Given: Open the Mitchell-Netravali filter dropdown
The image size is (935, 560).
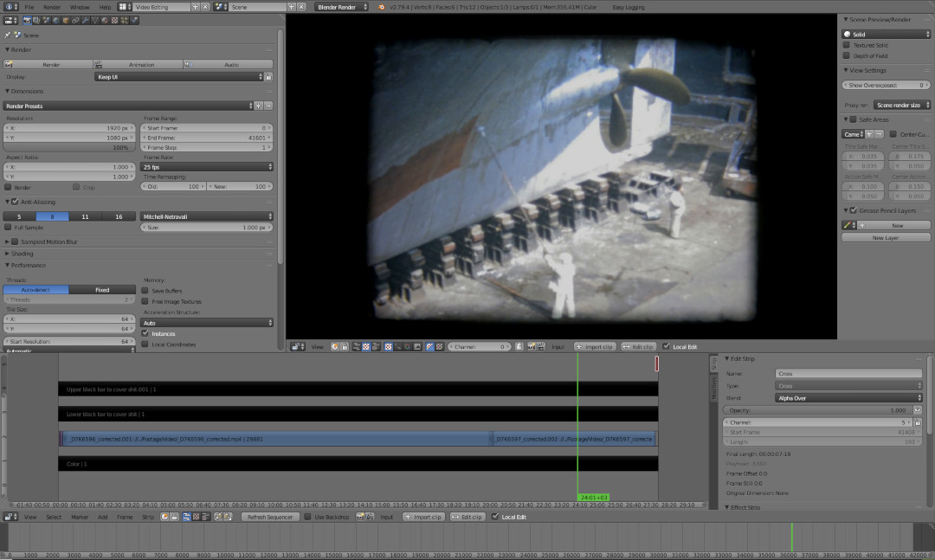Looking at the screenshot, I should pyautogui.click(x=206, y=216).
